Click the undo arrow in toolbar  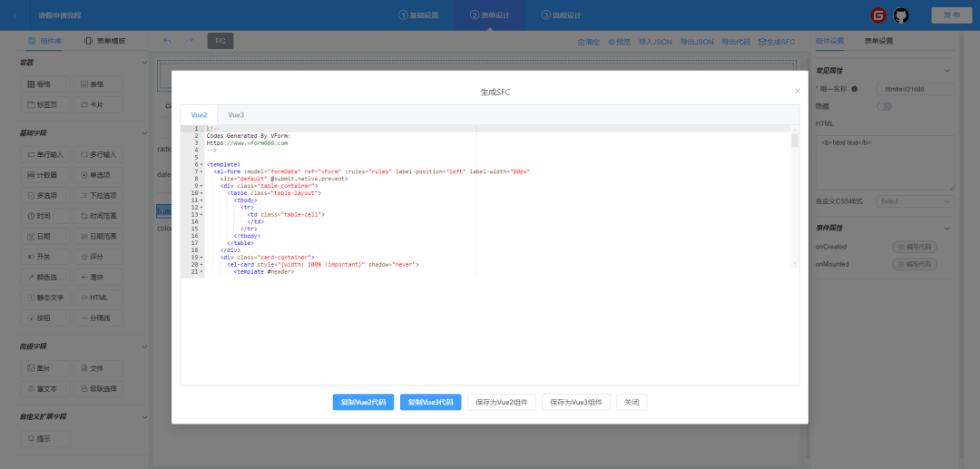pyautogui.click(x=167, y=41)
